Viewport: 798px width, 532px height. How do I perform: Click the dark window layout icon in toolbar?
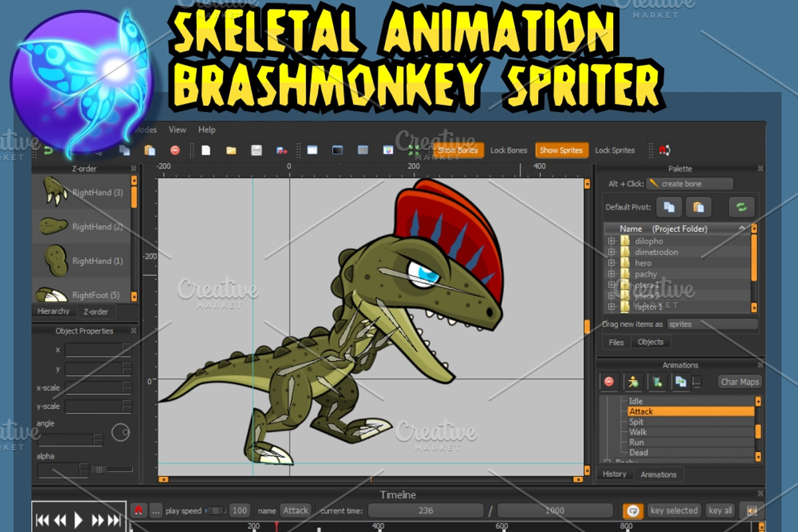point(337,150)
